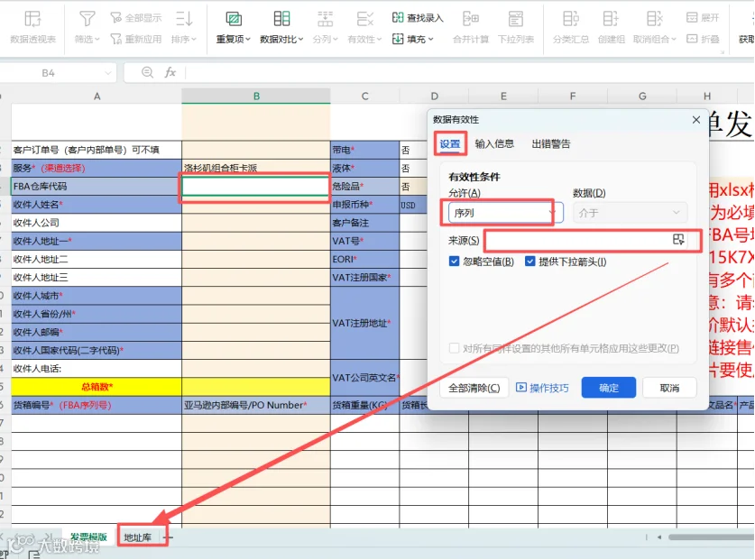
Task: Select column B header
Action: click(x=256, y=96)
